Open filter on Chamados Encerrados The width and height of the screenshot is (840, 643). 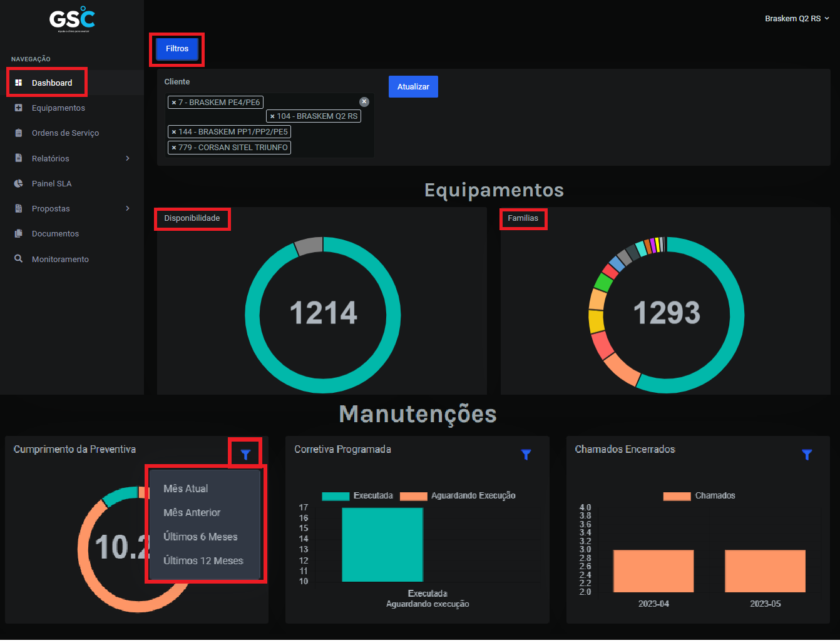click(807, 455)
